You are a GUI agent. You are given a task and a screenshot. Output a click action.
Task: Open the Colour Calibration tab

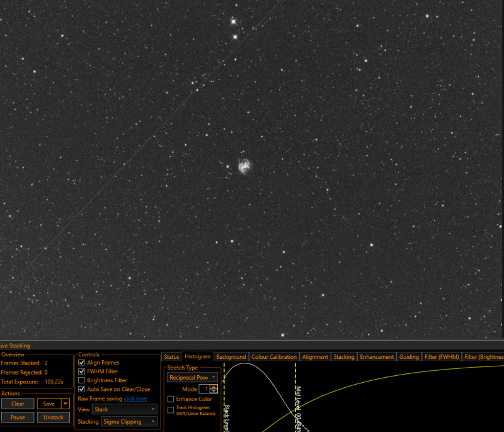pos(274,357)
